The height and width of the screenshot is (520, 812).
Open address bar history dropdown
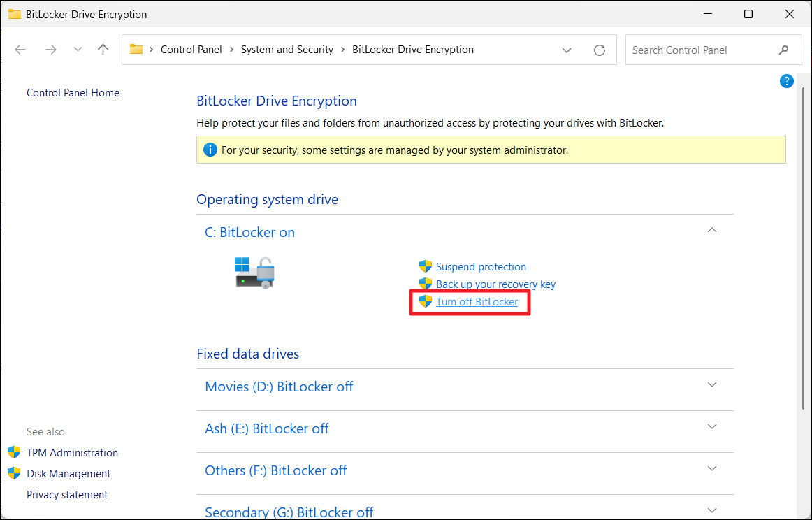click(x=567, y=50)
